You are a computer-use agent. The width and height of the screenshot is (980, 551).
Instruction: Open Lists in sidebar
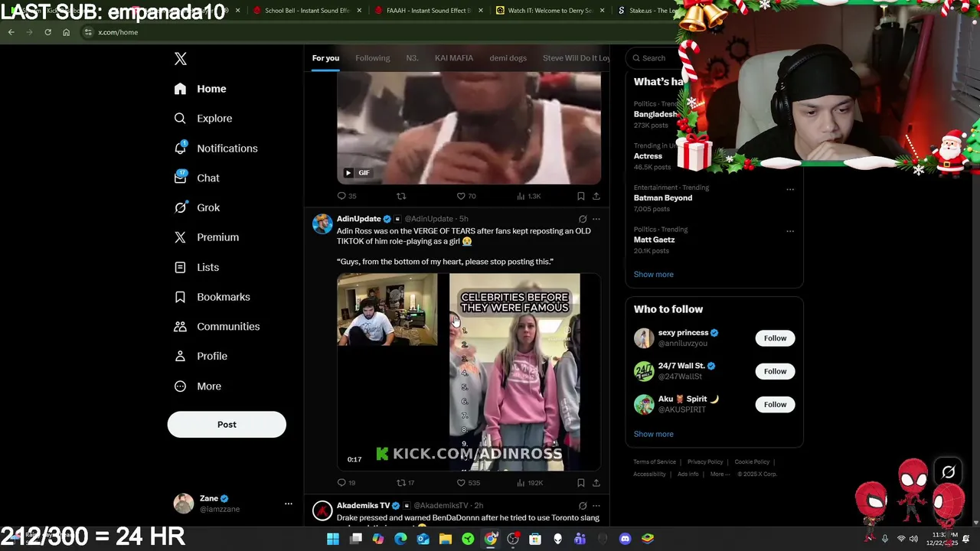[196, 267]
